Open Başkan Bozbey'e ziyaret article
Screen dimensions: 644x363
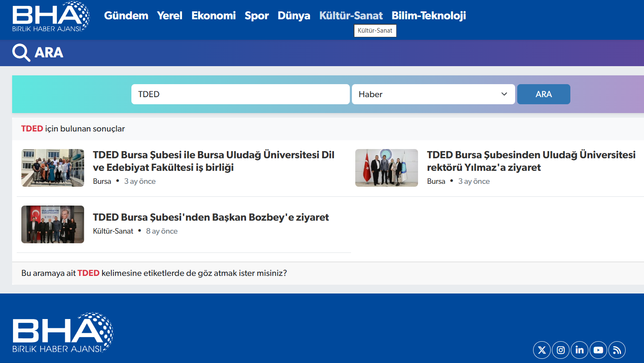click(210, 217)
